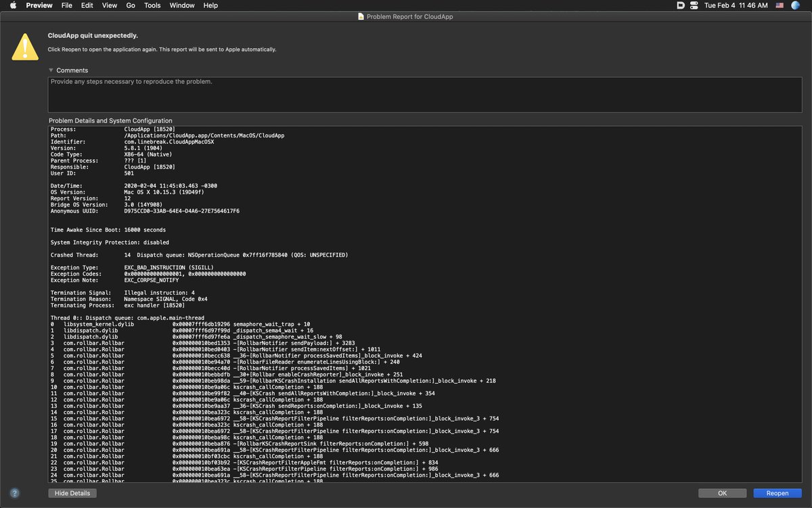This screenshot has width=812, height=508.
Task: Open the Help menu
Action: pos(210,5)
